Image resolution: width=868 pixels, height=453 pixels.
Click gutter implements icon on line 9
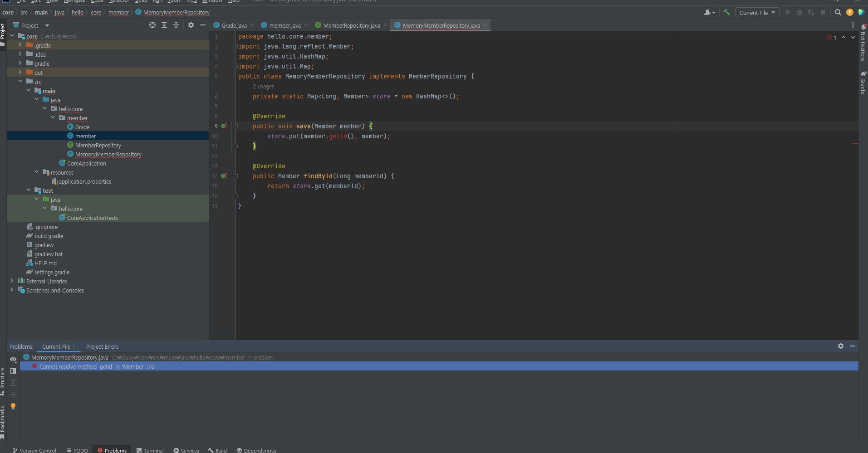click(224, 126)
